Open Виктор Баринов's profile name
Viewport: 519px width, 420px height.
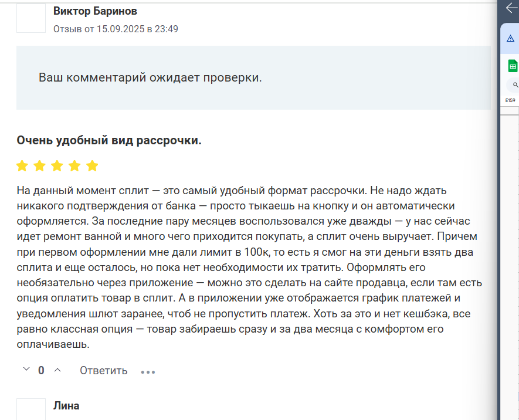pyautogui.click(x=95, y=11)
